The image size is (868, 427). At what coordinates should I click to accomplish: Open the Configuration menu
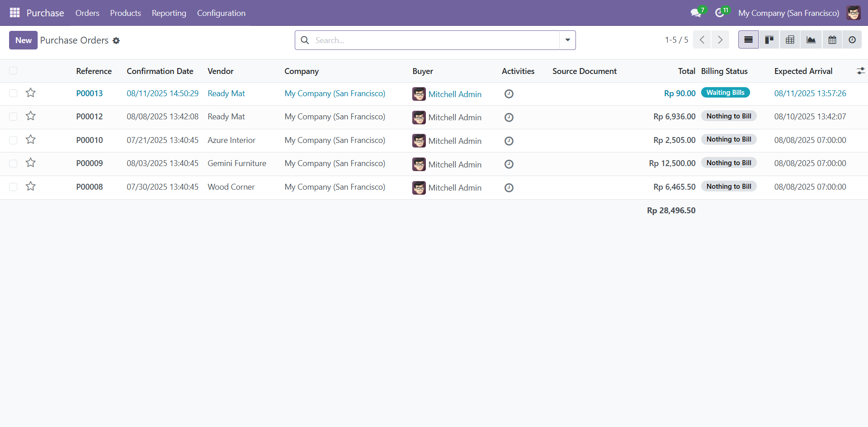point(221,13)
